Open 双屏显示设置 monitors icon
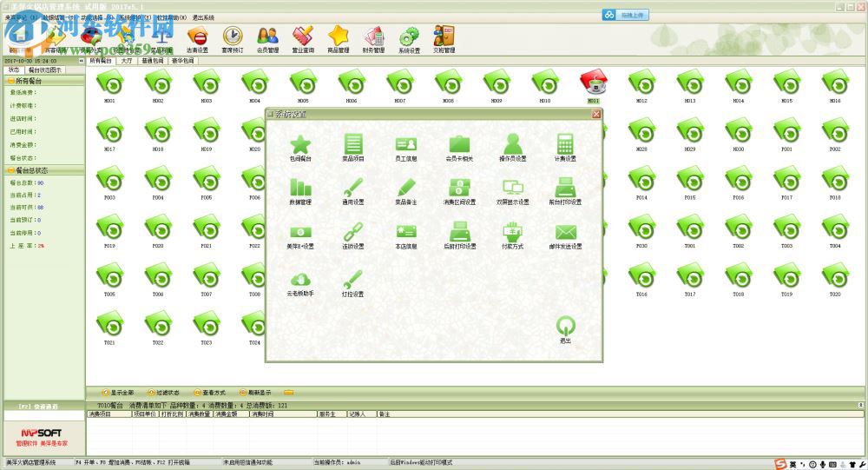Viewport: 868px width, 470px height. [513, 189]
